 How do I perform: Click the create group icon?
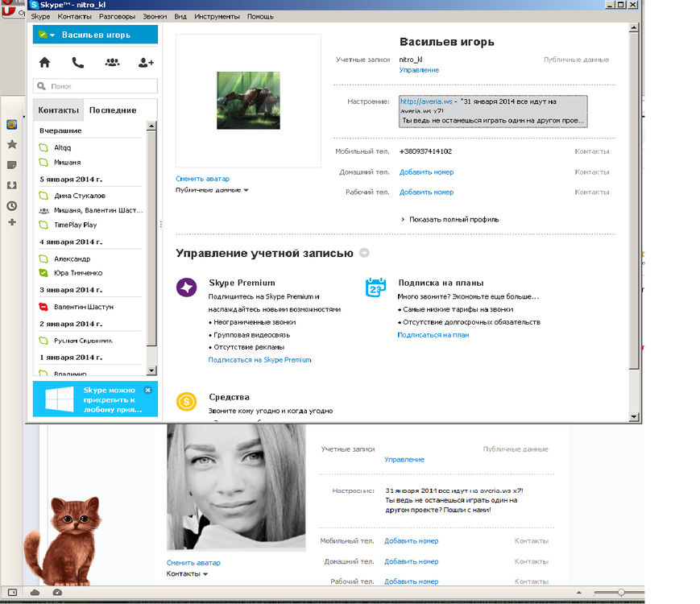(x=112, y=62)
